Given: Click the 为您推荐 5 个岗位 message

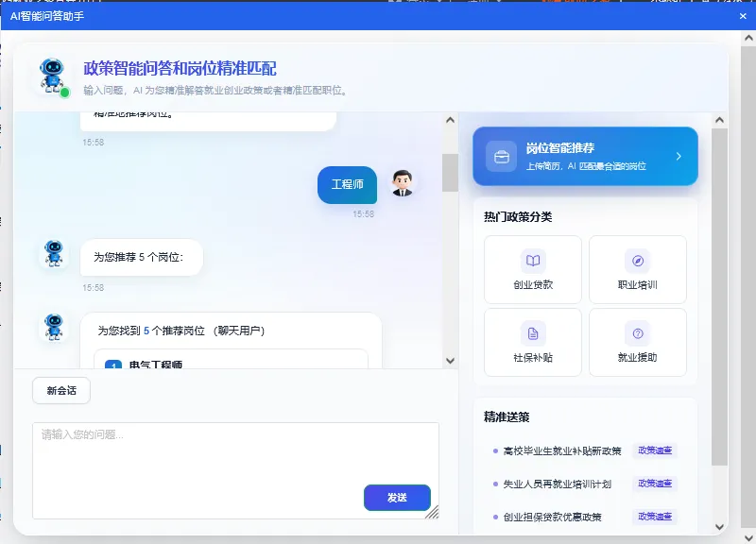Looking at the screenshot, I should pyautogui.click(x=141, y=257).
